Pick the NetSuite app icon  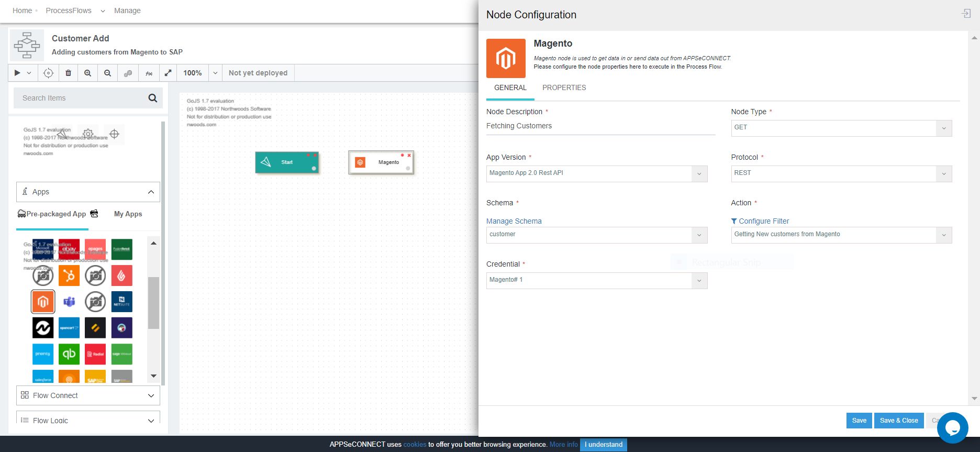(122, 302)
